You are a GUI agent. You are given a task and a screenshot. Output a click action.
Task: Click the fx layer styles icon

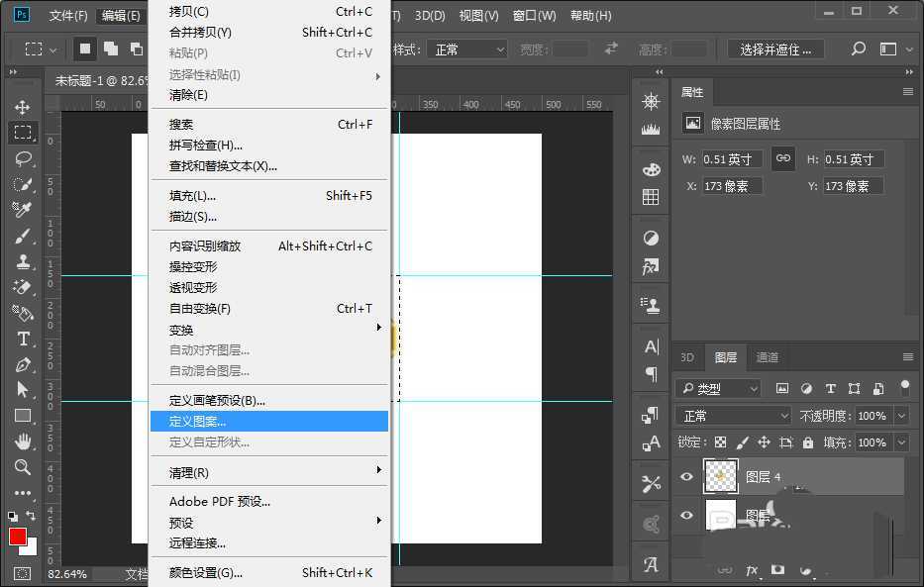click(x=751, y=571)
